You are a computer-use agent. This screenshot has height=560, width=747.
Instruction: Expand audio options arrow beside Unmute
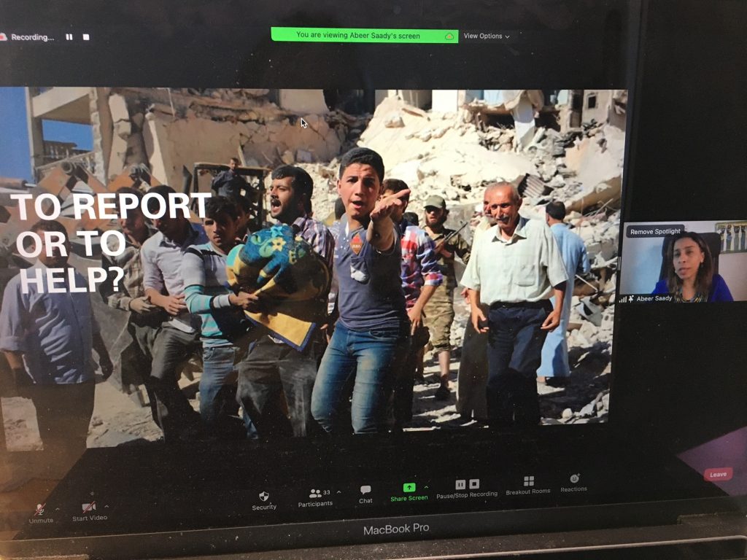(x=58, y=508)
